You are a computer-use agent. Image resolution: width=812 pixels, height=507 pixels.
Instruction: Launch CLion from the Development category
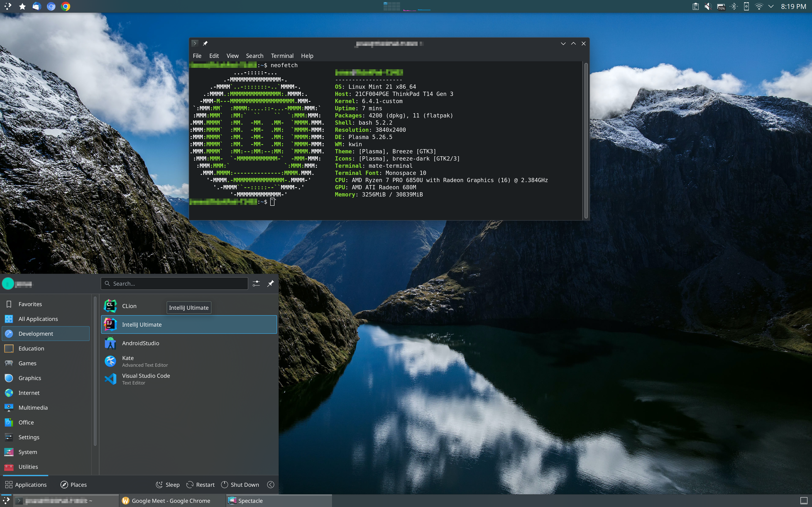point(129,305)
